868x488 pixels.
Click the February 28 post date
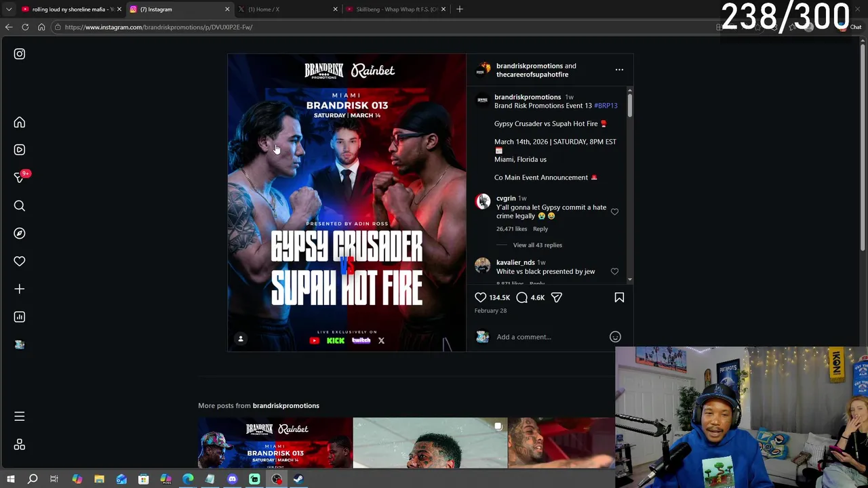(490, 310)
